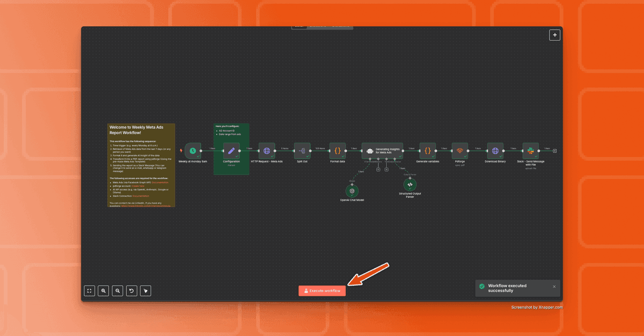
Task: Click the fit-to-view canvas icon
Action: (90, 291)
